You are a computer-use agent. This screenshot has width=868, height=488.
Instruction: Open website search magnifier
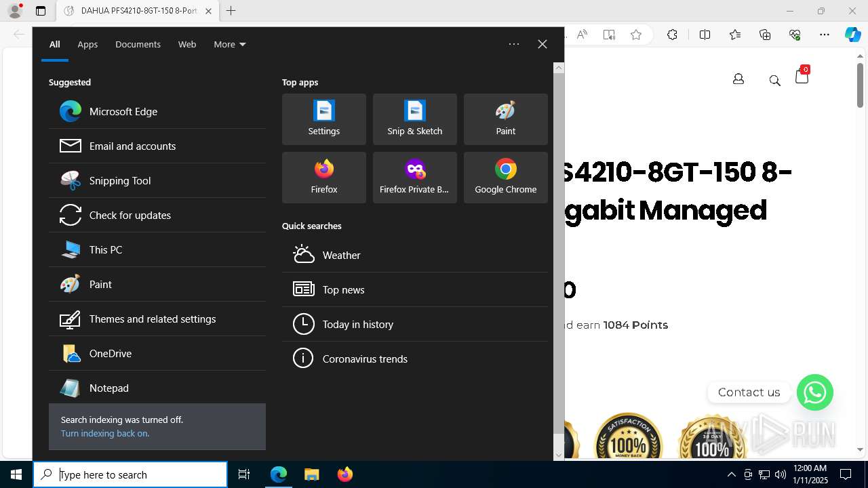click(x=774, y=81)
